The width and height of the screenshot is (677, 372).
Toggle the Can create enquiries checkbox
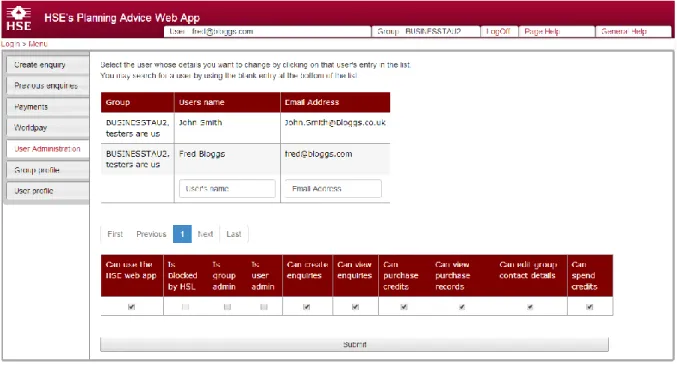pyautogui.click(x=307, y=307)
